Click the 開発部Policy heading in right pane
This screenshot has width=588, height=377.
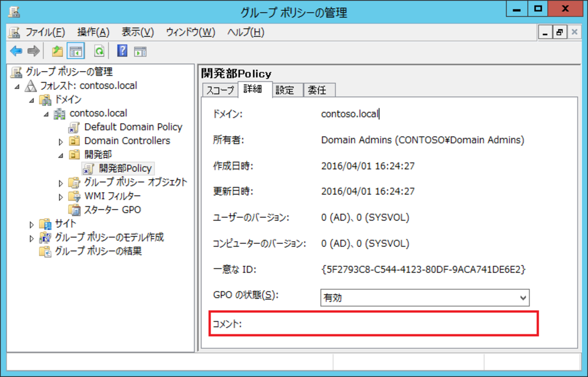pyautogui.click(x=236, y=74)
